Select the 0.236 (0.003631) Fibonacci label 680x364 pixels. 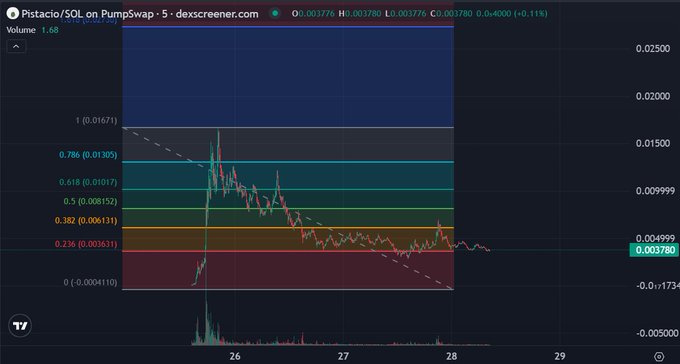tap(86, 244)
